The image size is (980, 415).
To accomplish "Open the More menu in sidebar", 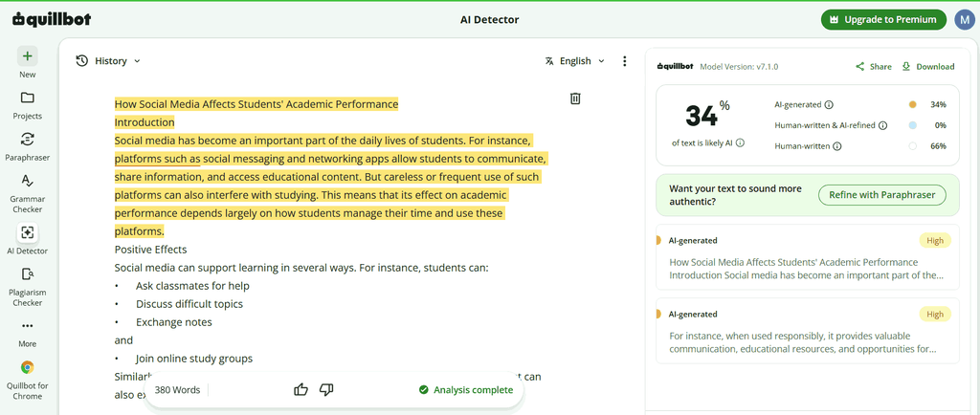I will (27, 326).
